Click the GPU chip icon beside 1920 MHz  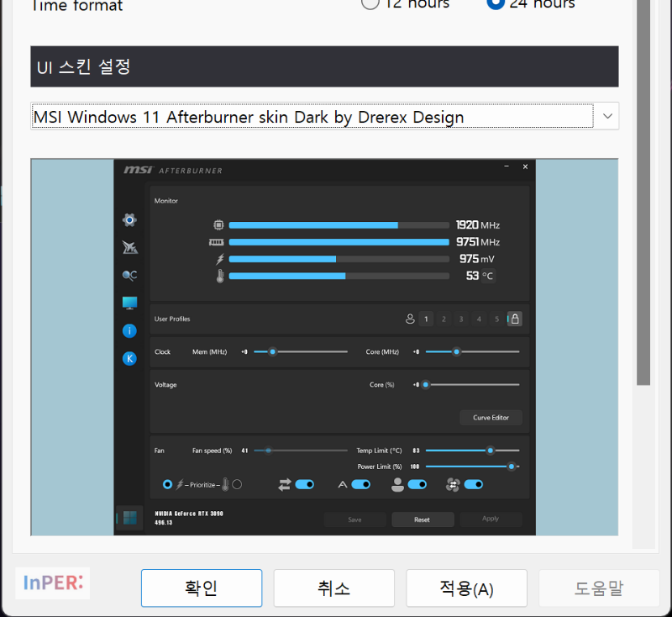[218, 225]
